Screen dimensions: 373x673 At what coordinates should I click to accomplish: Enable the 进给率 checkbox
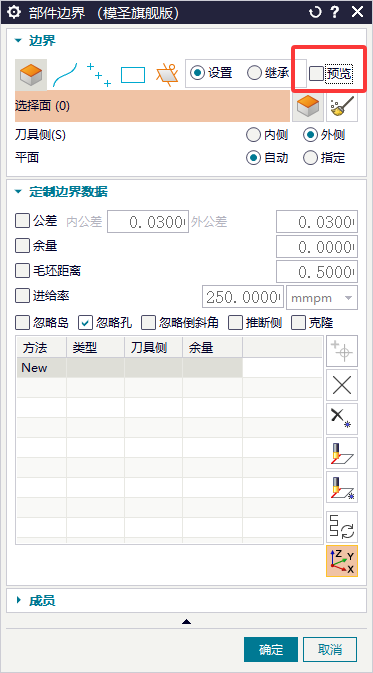point(22,296)
